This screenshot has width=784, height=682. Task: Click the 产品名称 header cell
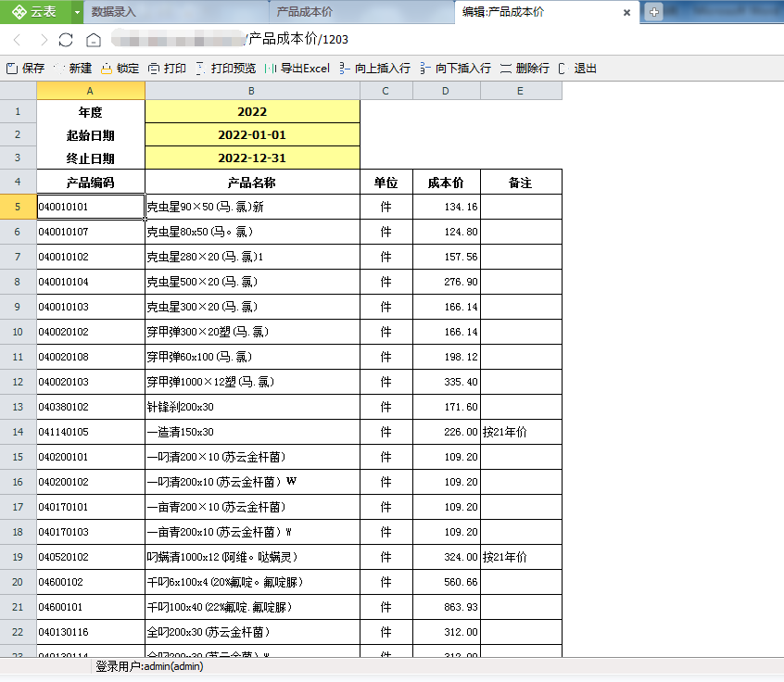(x=252, y=182)
